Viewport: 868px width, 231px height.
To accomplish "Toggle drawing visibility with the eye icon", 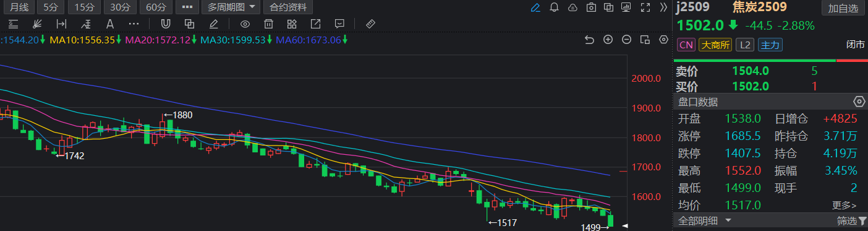I will pyautogui.click(x=245, y=24).
